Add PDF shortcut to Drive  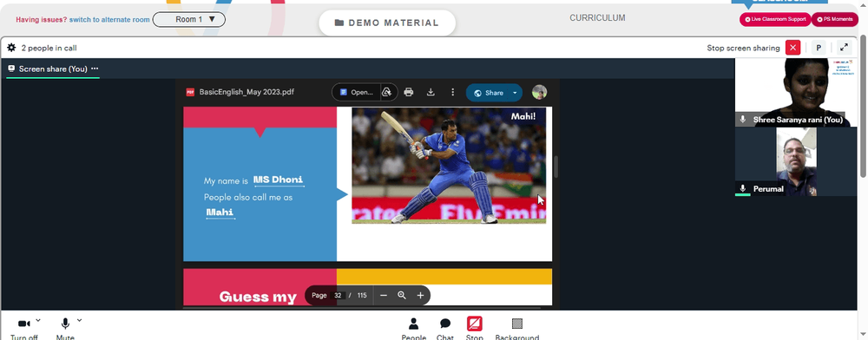387,92
